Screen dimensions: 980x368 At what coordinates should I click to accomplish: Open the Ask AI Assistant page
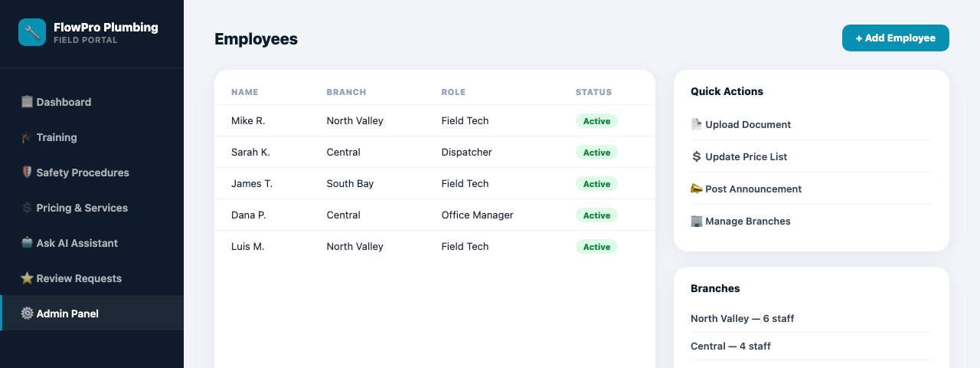click(92, 243)
